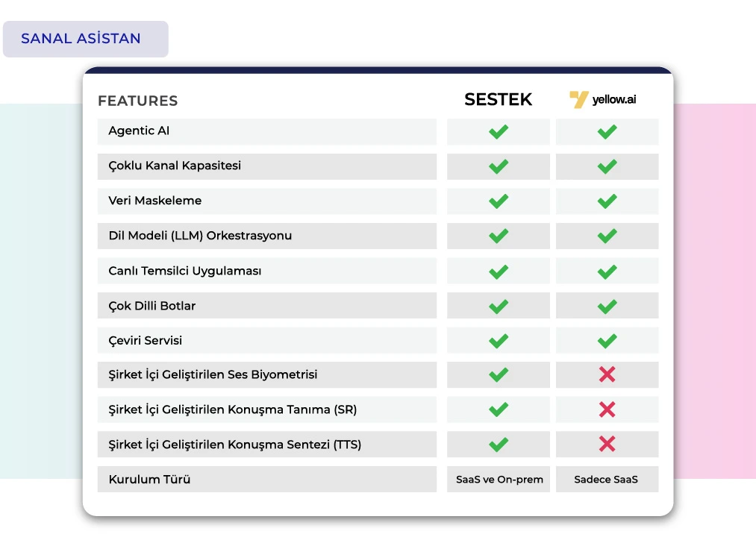This screenshot has width=756, height=537.
Task: Select the Veri Maskeleme row label
Action: 154,201
